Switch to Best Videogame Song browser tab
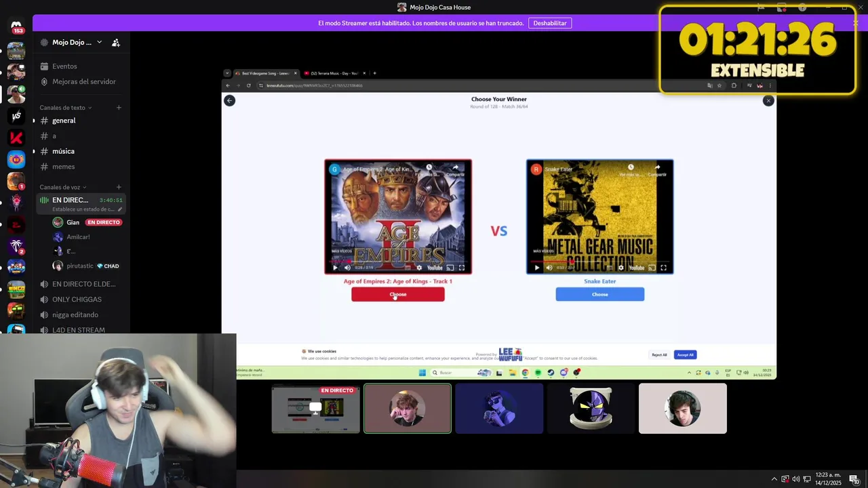Image resolution: width=868 pixels, height=488 pixels. pyautogui.click(x=266, y=73)
